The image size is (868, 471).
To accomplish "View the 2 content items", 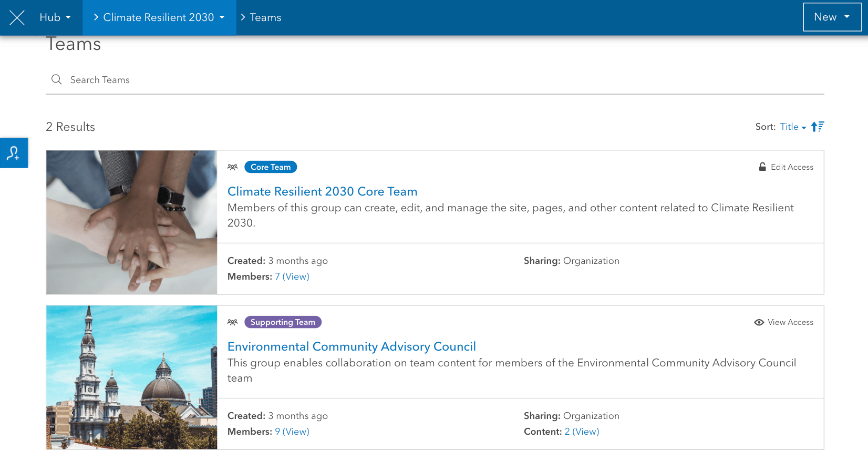I will [582, 432].
